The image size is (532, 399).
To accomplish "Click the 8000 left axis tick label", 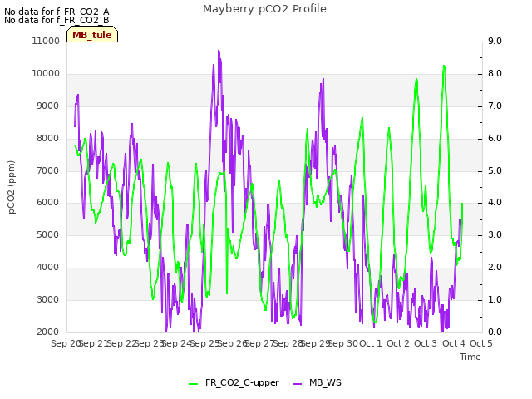I will coord(48,139).
